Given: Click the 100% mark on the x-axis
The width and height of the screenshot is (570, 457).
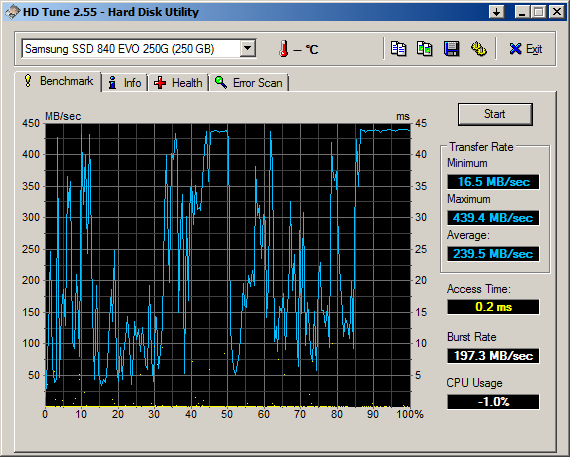Looking at the screenshot, I should 410,414.
